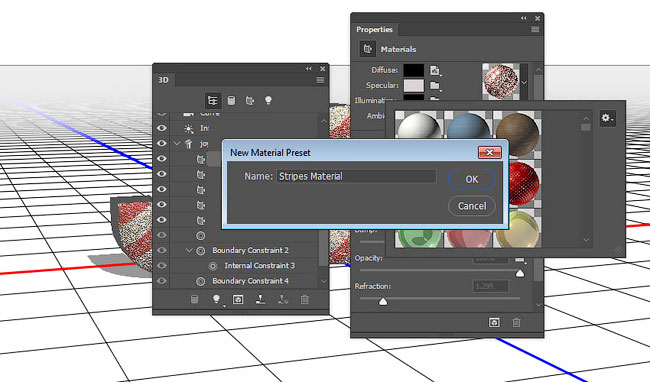Click the infinite light icon in 3D list
This screenshot has height=382, width=650.
coord(189,128)
